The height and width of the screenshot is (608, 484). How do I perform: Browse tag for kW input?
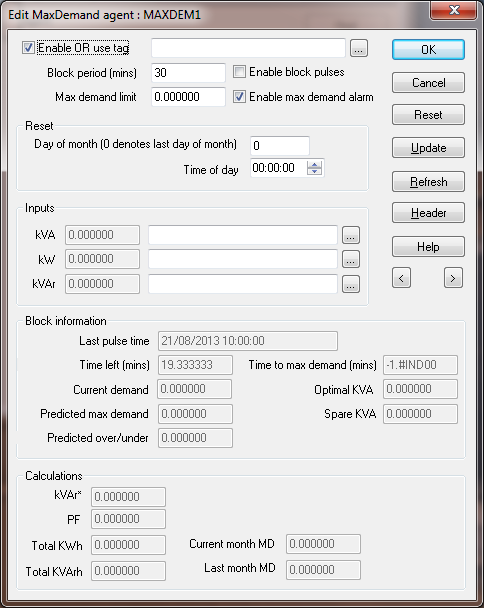tap(351, 259)
